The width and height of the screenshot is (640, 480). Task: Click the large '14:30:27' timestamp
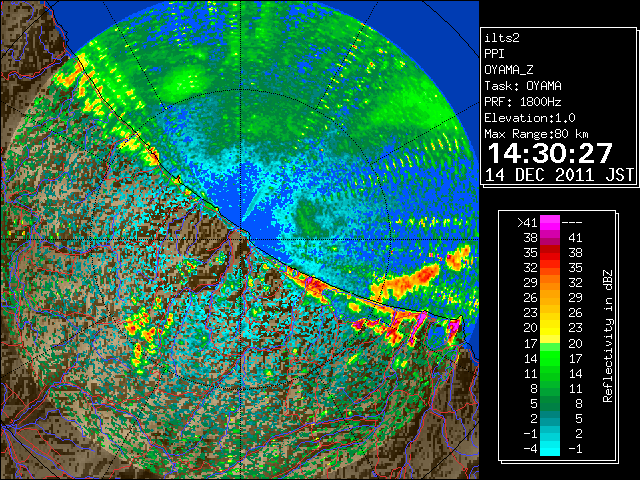(550, 153)
